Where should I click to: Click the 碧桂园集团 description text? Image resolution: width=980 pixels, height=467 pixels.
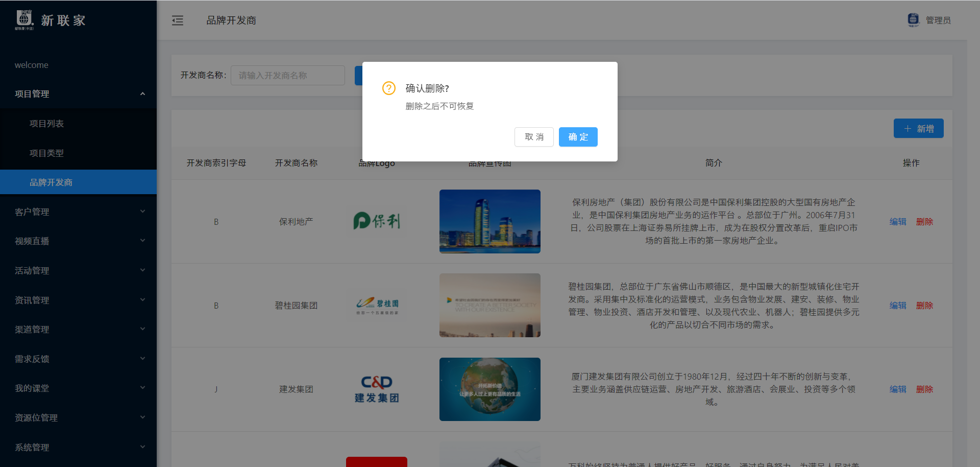click(714, 306)
